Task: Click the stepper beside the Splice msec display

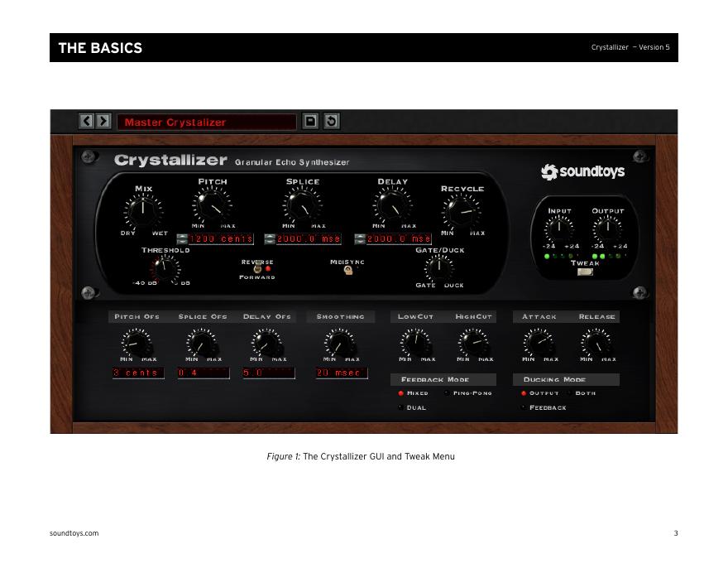Action: point(270,239)
